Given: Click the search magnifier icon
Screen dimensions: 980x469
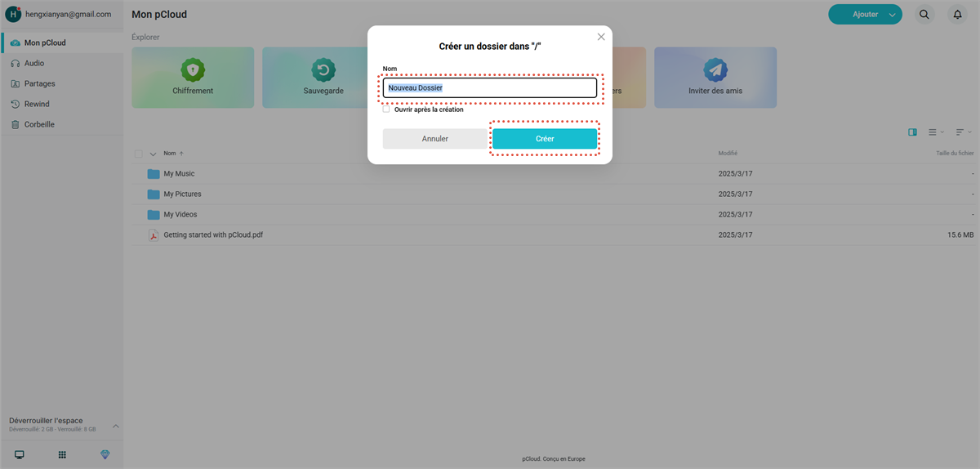Looking at the screenshot, I should pos(924,14).
